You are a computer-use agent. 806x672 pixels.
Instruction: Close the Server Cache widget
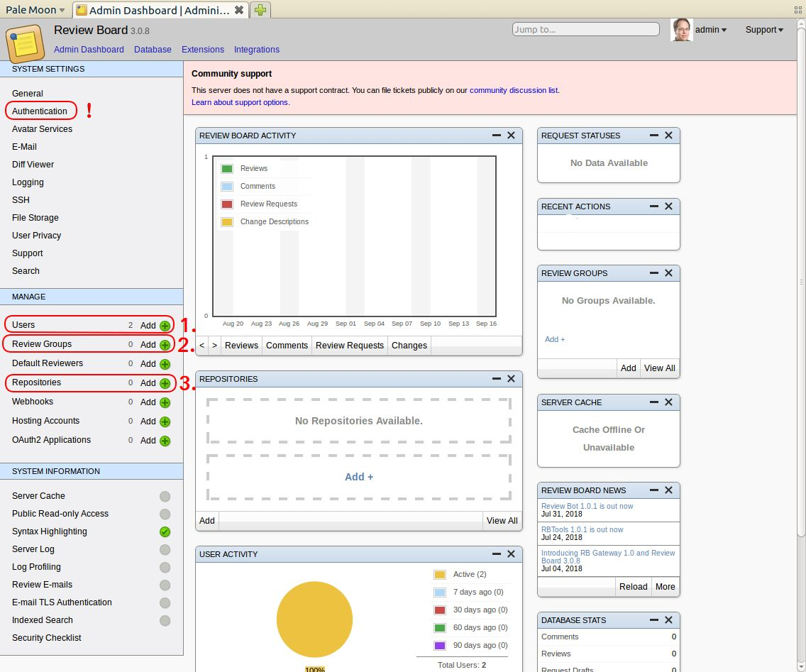click(668, 402)
